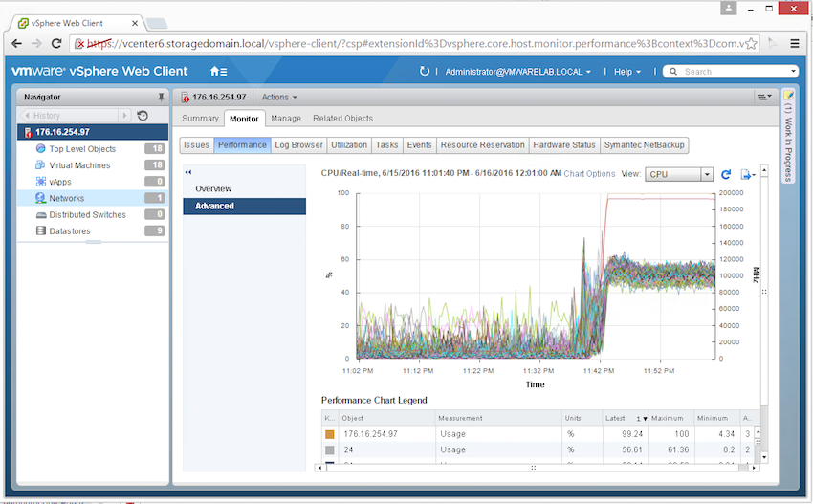This screenshot has width=813, height=504.
Task: Click the vApps icon in Navigator
Action: coord(40,182)
